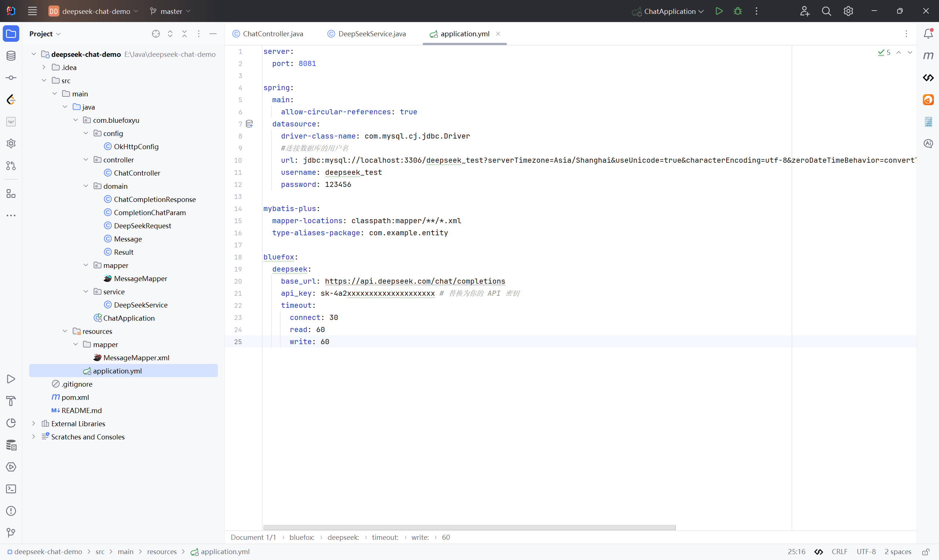Open the Terminal tool window icon
This screenshot has height=560, width=939.
[11, 489]
